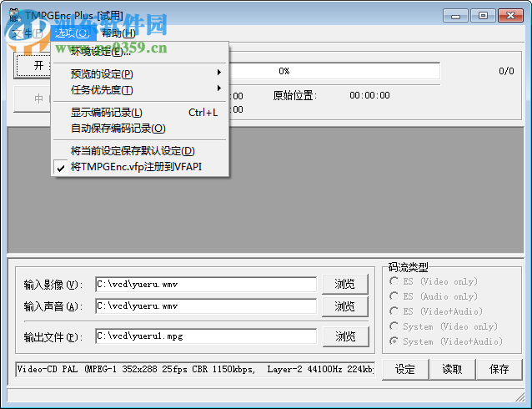The height and width of the screenshot is (409, 532).
Task: Click the 读取 load button
Action: click(452, 369)
